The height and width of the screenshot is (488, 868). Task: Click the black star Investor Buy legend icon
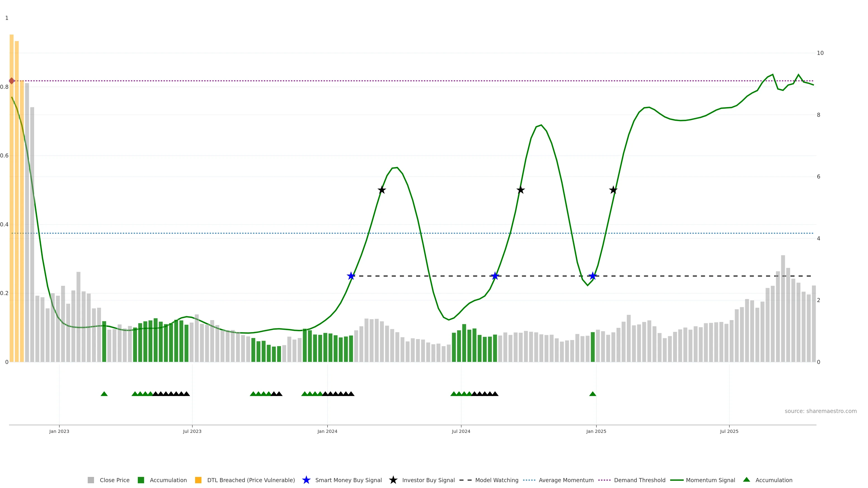tap(393, 480)
